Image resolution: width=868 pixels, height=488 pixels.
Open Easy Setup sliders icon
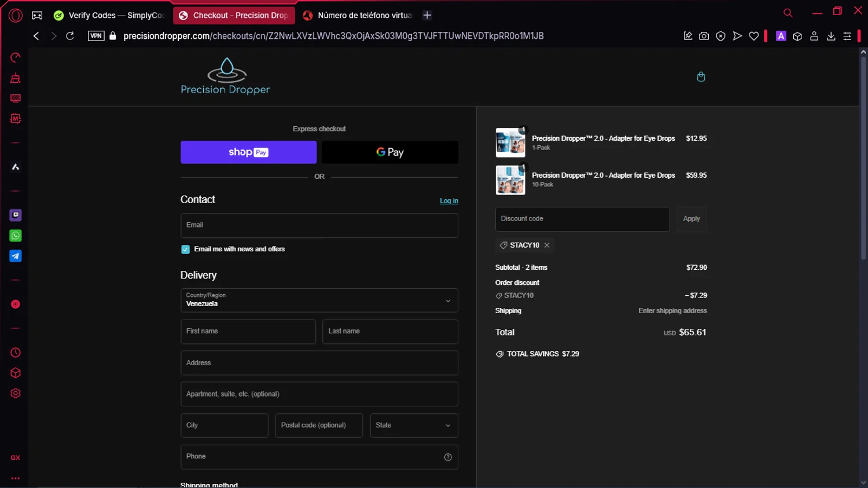coord(847,36)
